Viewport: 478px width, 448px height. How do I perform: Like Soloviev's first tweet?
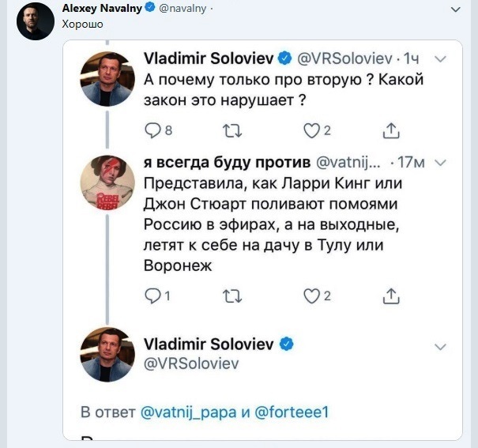click(312, 130)
